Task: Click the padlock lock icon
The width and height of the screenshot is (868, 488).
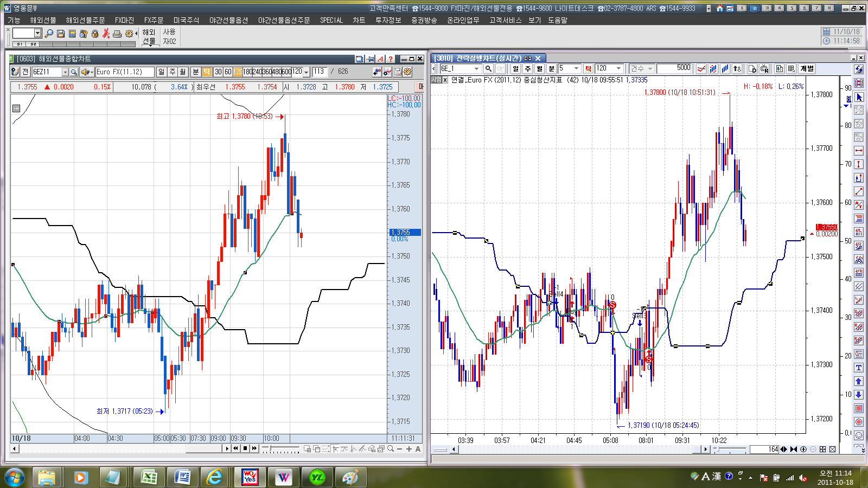Action: 95,34
